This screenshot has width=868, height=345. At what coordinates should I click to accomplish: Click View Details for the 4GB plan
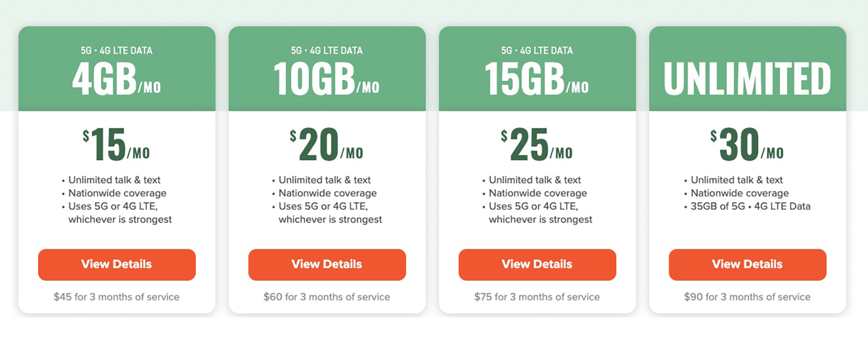click(117, 264)
